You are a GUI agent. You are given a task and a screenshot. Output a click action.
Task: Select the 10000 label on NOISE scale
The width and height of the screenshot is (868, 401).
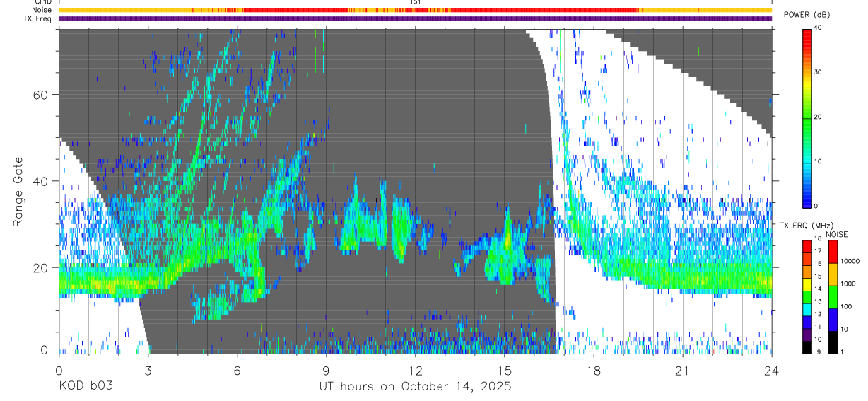click(850, 261)
